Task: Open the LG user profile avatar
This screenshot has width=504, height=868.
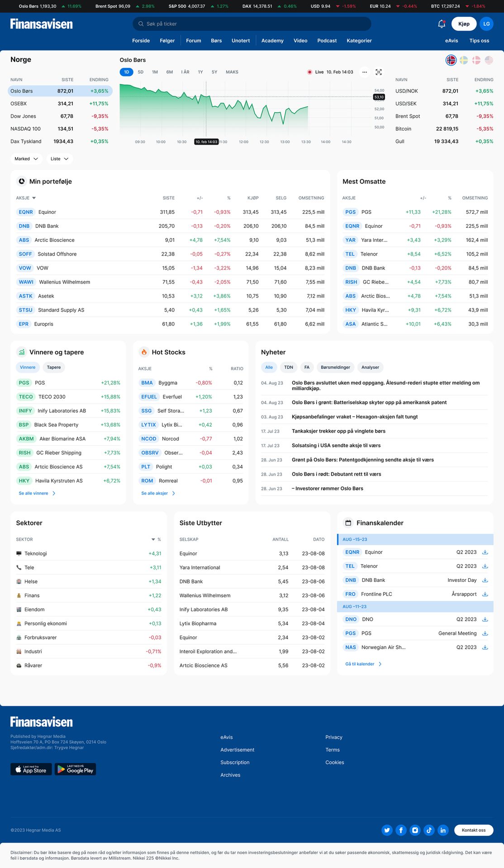Action: (486, 24)
